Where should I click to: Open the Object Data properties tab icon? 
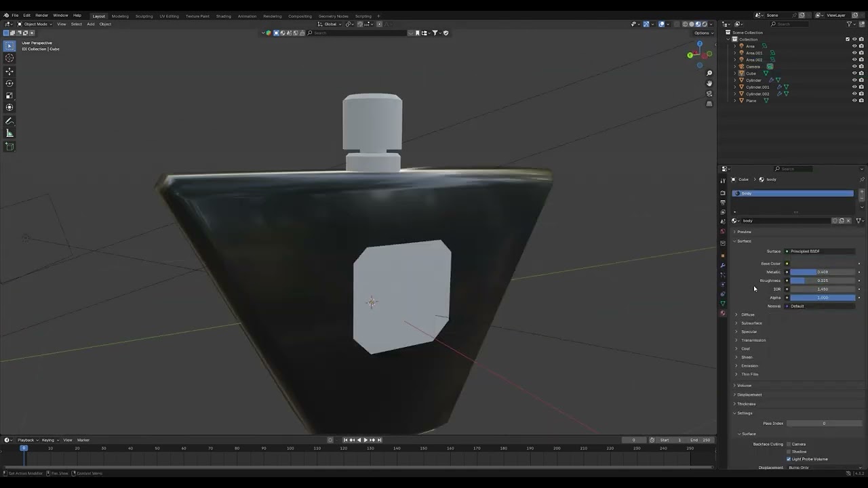coord(723,303)
